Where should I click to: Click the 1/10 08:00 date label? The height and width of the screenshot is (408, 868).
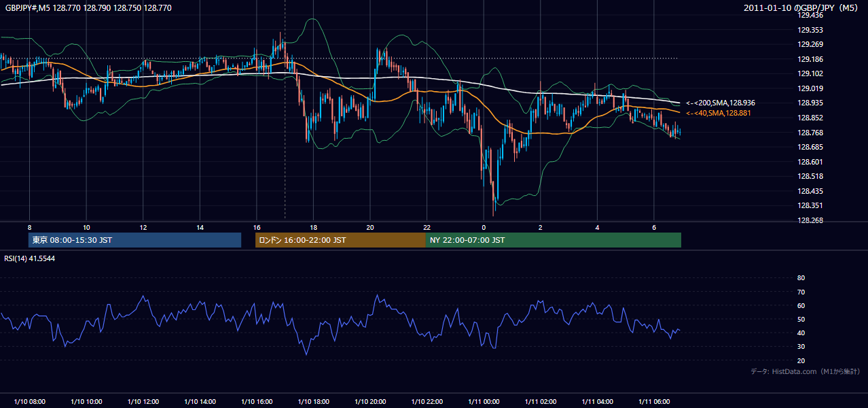29,402
